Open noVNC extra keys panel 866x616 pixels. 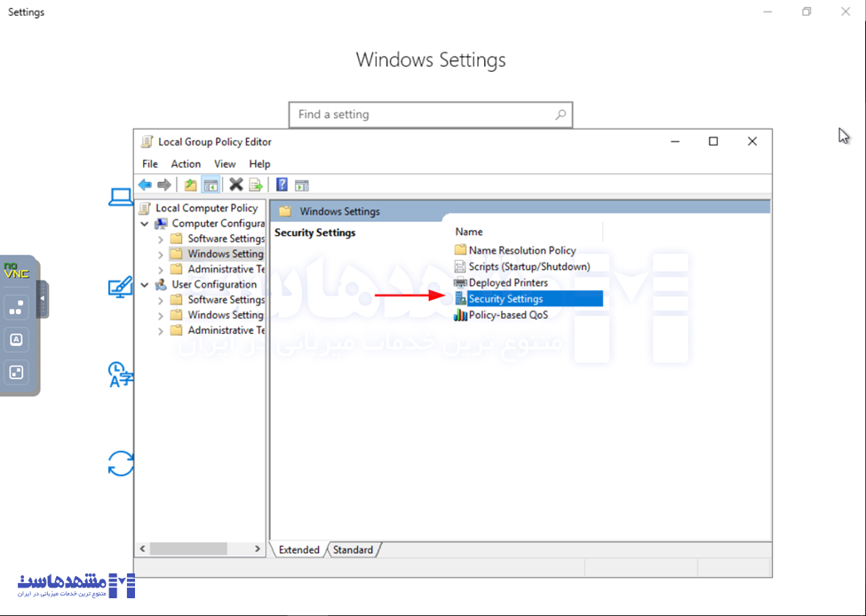tap(16, 339)
